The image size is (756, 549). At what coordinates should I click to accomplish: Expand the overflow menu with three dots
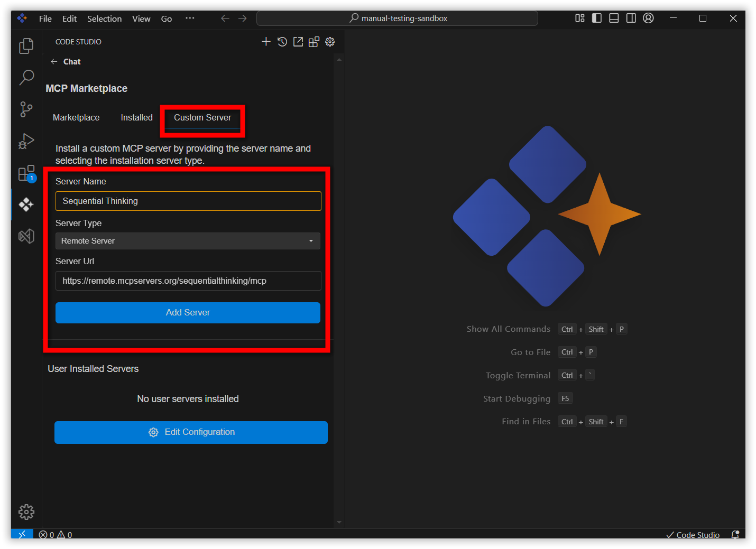tap(190, 18)
